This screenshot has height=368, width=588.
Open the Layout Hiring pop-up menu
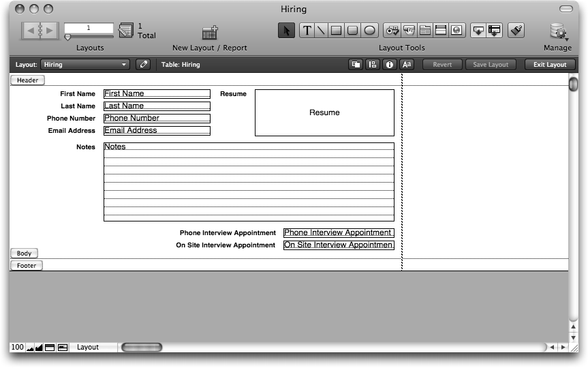[x=85, y=65]
